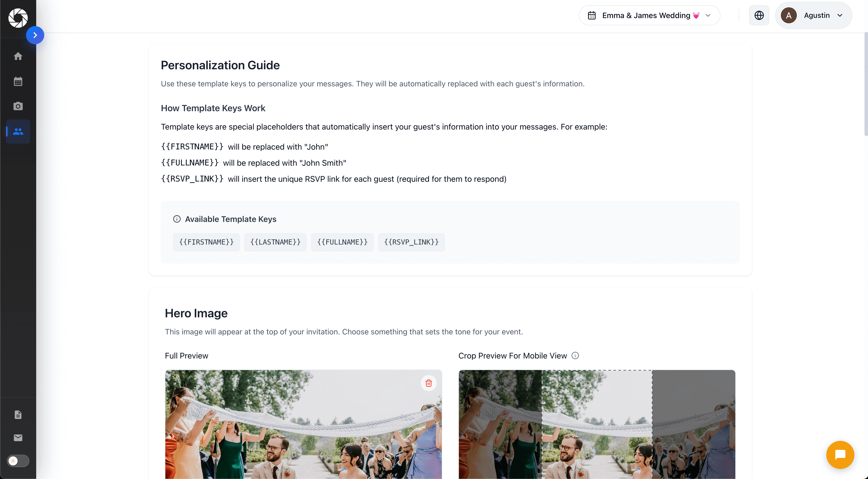The width and height of the screenshot is (868, 479).
Task: Select the Guests icon in the sidebar
Action: pyautogui.click(x=18, y=132)
